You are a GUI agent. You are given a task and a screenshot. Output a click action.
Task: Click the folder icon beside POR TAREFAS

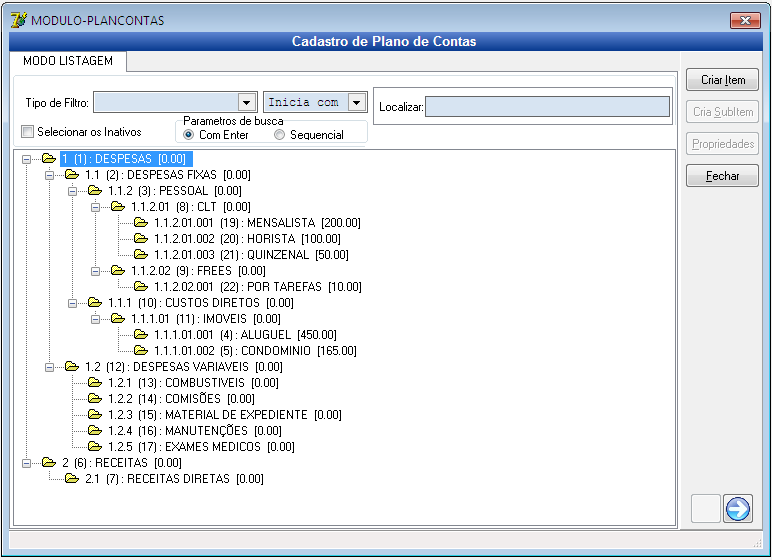coord(141,287)
